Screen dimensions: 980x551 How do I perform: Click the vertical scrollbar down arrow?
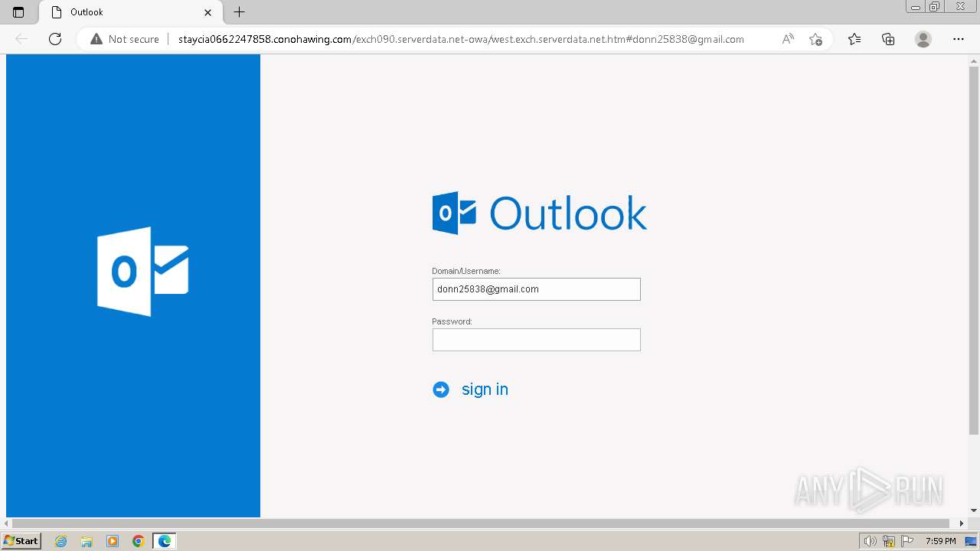pos(974,510)
